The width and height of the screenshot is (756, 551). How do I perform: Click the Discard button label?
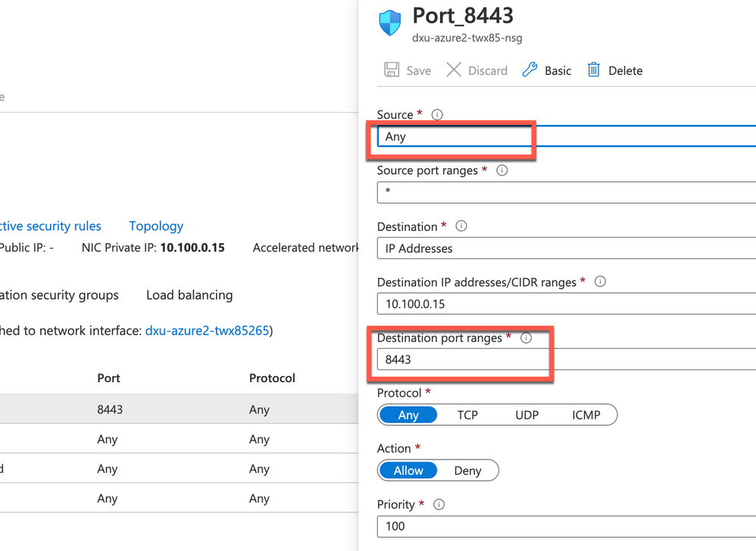[x=487, y=71]
